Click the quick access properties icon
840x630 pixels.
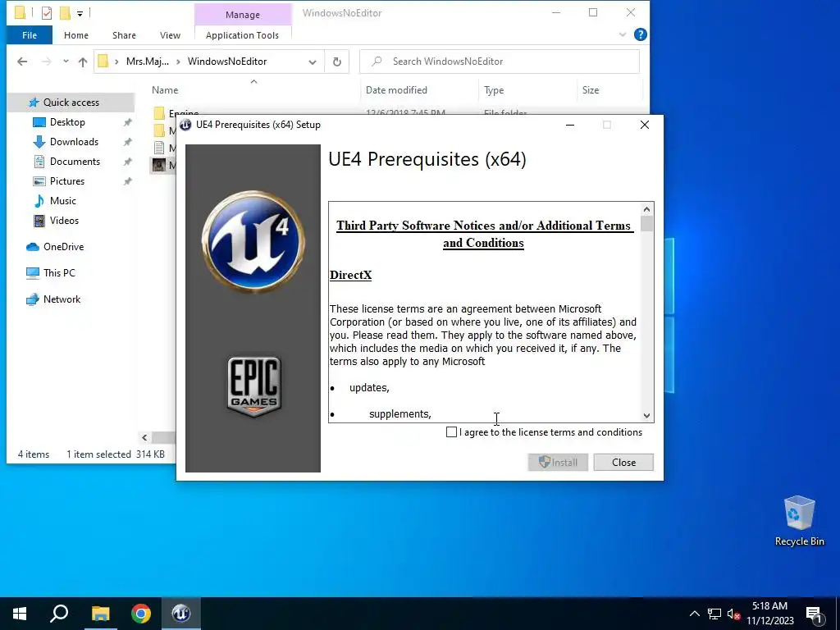tap(47, 13)
